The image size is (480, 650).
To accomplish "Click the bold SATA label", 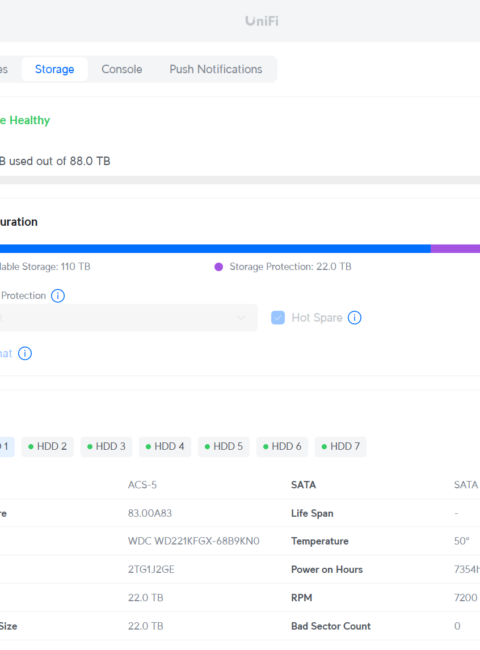I will [303, 485].
